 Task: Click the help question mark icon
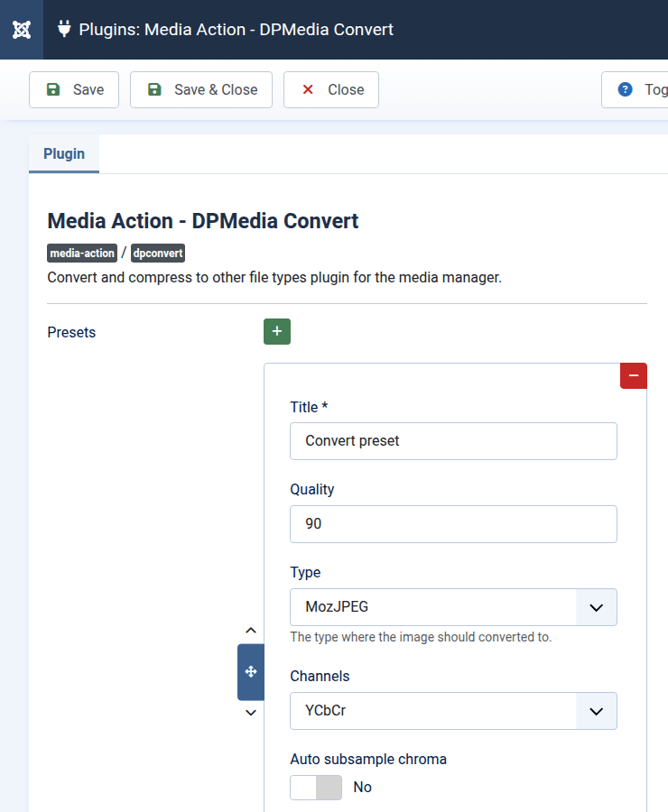pyautogui.click(x=625, y=89)
